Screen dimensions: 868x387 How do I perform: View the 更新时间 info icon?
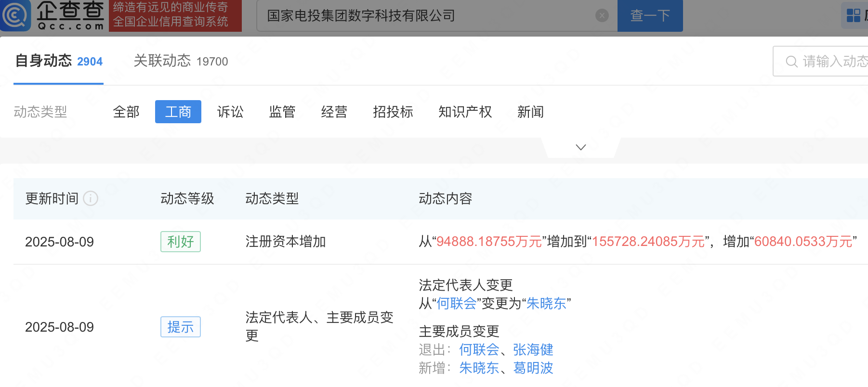91,198
